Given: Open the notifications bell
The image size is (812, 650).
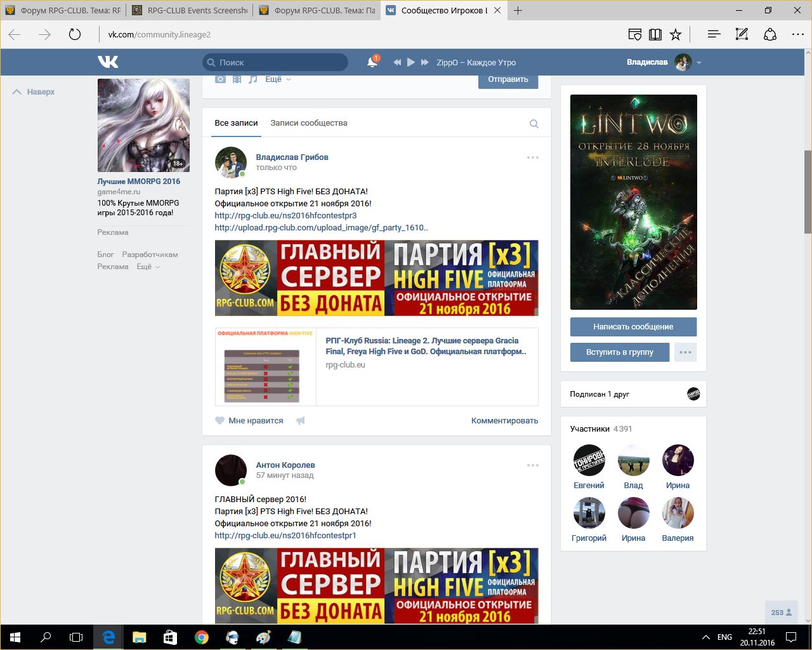Looking at the screenshot, I should [372, 62].
